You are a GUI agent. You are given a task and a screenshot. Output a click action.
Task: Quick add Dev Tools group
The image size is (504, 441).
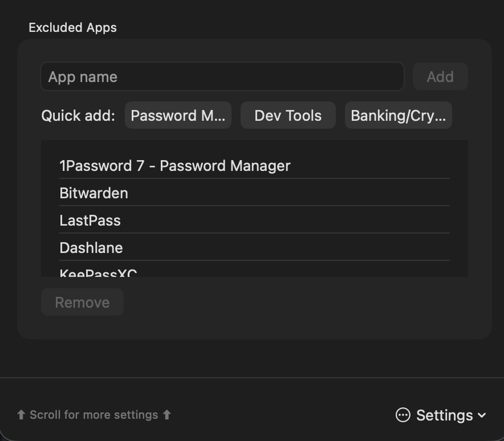click(288, 115)
